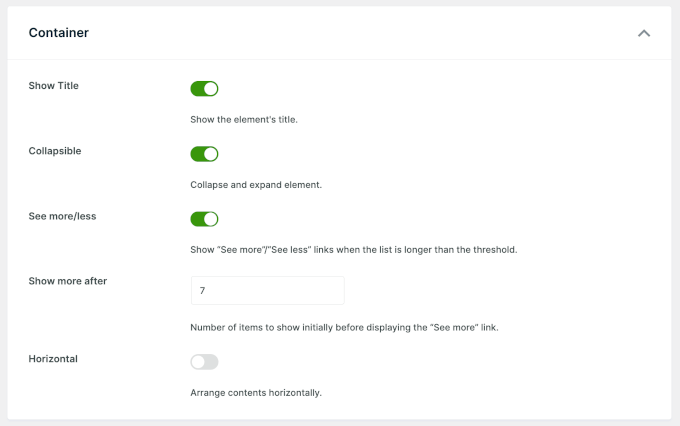The width and height of the screenshot is (680, 426).
Task: Focus the Show more after number field
Action: pyautogui.click(x=267, y=291)
